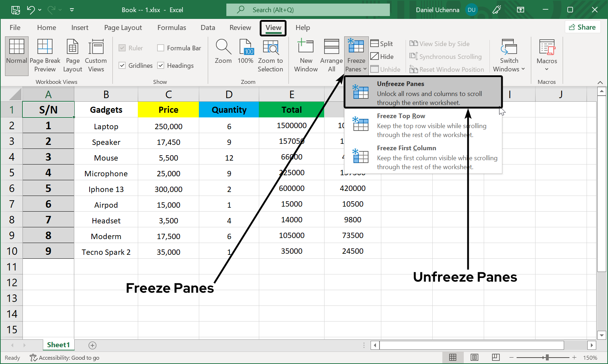Expand the Switch Windows dropdown
The image size is (608, 364).
pyautogui.click(x=508, y=55)
